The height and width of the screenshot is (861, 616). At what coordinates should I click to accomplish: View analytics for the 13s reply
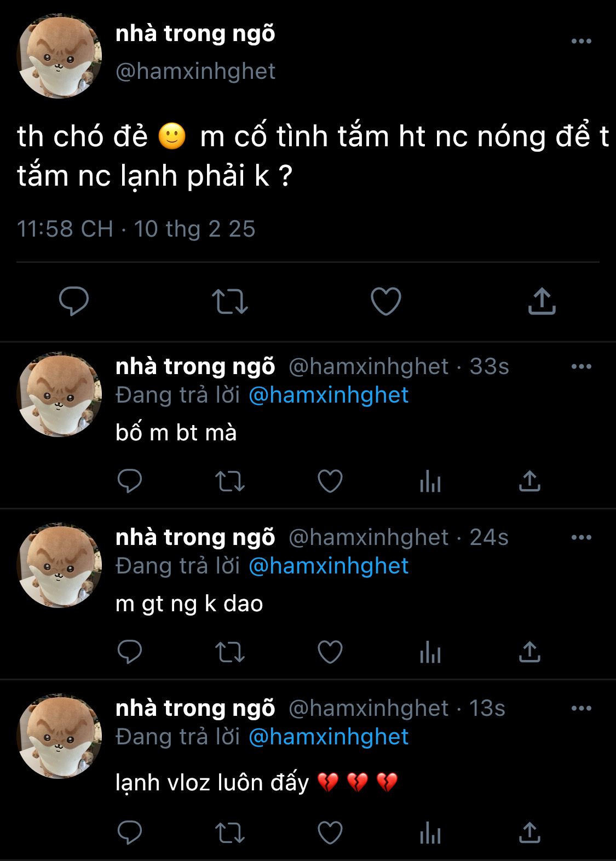[430, 833]
